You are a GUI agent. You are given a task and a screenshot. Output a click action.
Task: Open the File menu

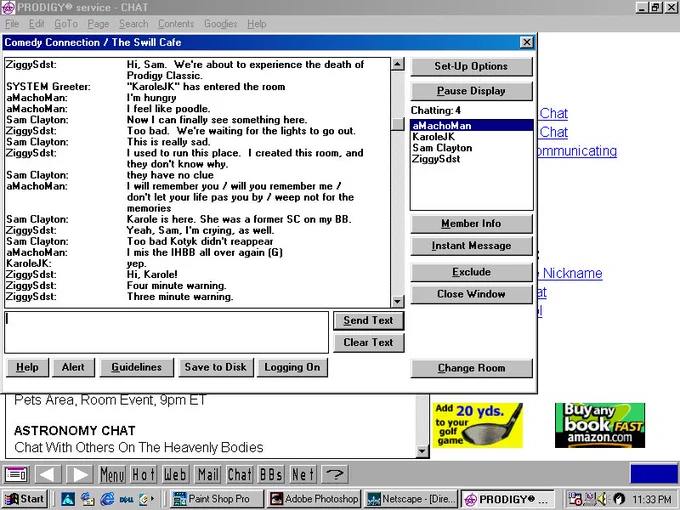(12, 24)
